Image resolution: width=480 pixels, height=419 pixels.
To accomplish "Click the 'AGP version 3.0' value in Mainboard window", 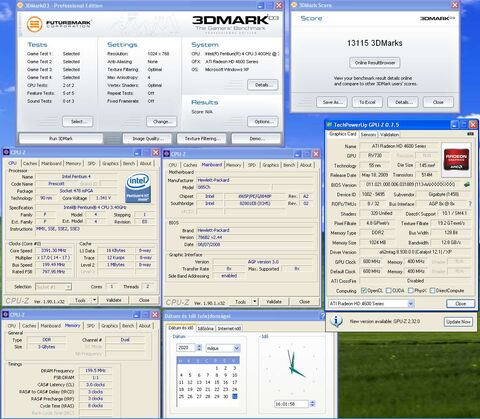I will [263, 262].
